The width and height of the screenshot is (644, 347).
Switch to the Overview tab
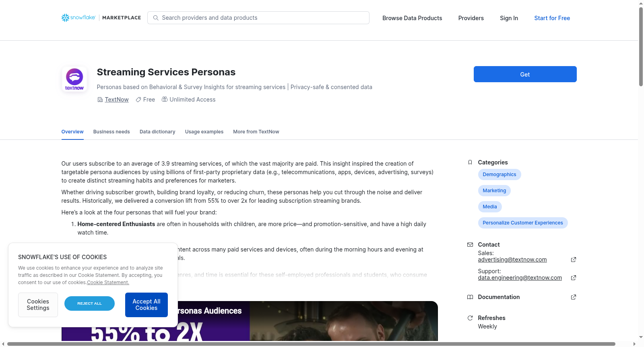(x=72, y=132)
